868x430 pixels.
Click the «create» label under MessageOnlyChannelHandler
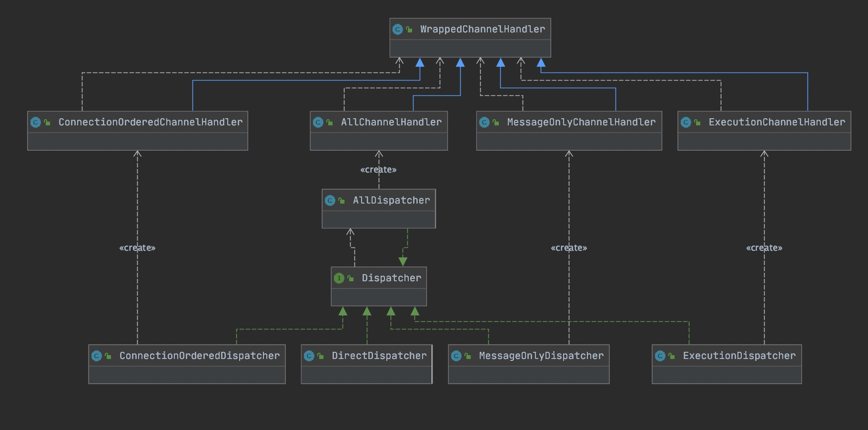569,248
